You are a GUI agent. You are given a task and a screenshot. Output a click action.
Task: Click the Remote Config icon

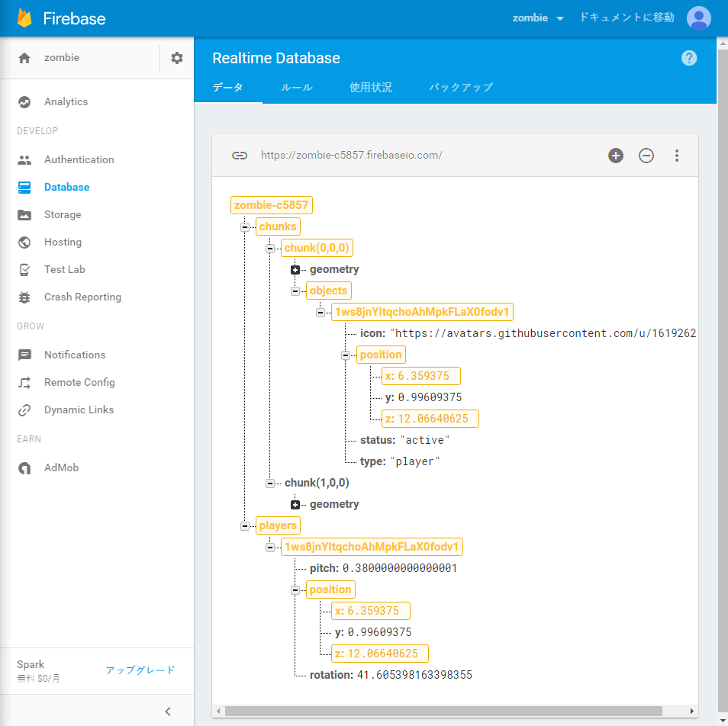(24, 383)
